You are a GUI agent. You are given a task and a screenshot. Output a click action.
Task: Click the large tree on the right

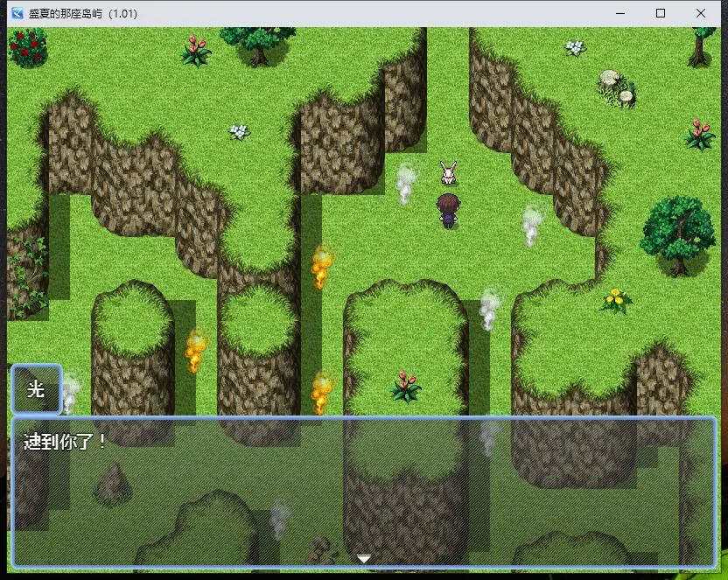coord(677,235)
